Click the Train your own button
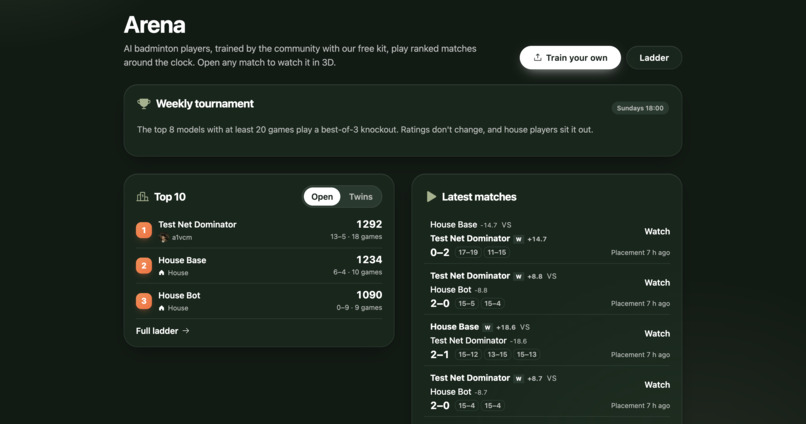The width and height of the screenshot is (806, 424). [570, 58]
